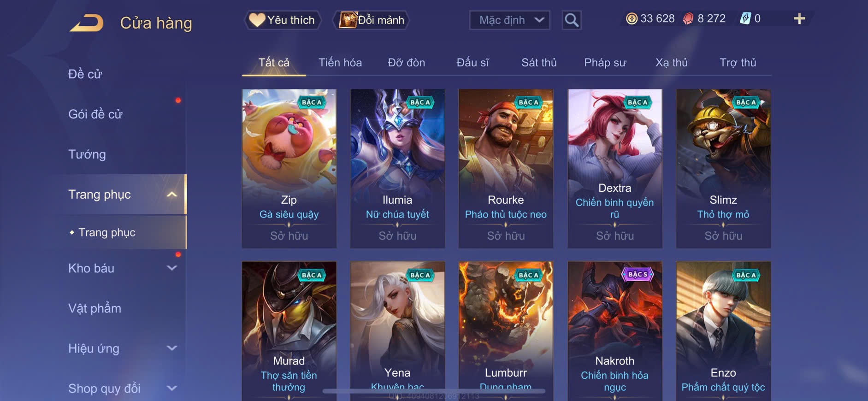The height and width of the screenshot is (401, 868).
Task: Expand the Shop quy đổi section
Action: [171, 389]
